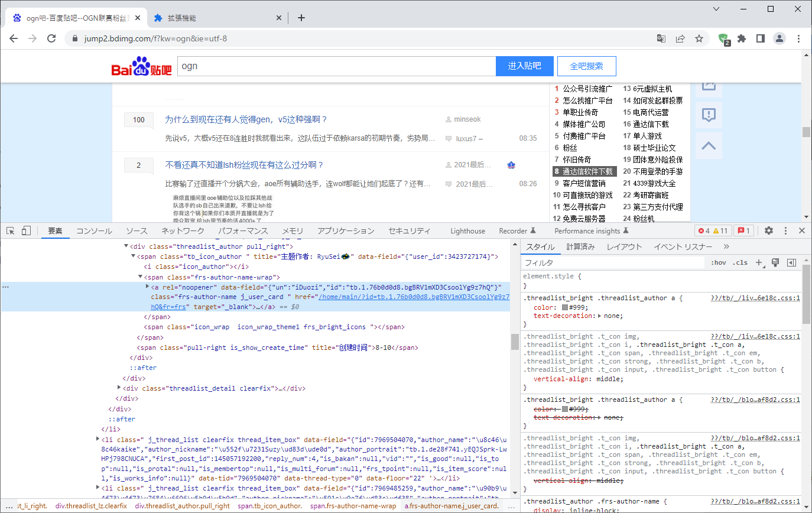Viewport: 812px width, 513px height.
Task: Toggle the .cls class editor
Action: (740, 262)
